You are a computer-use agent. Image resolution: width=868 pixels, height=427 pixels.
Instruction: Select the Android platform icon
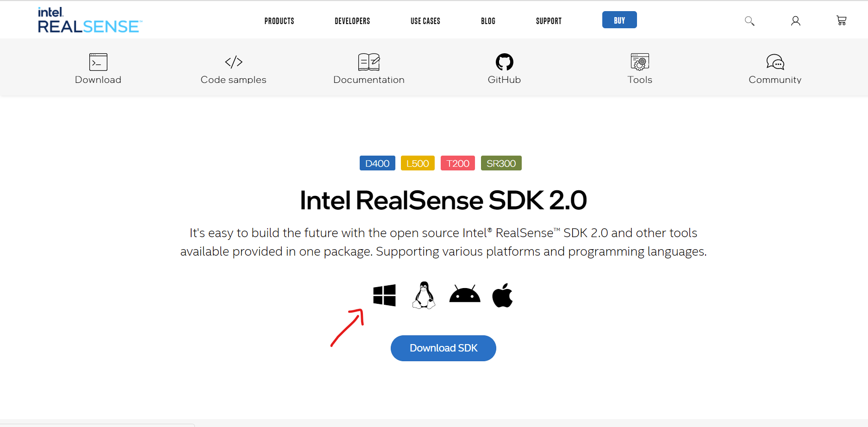point(464,295)
